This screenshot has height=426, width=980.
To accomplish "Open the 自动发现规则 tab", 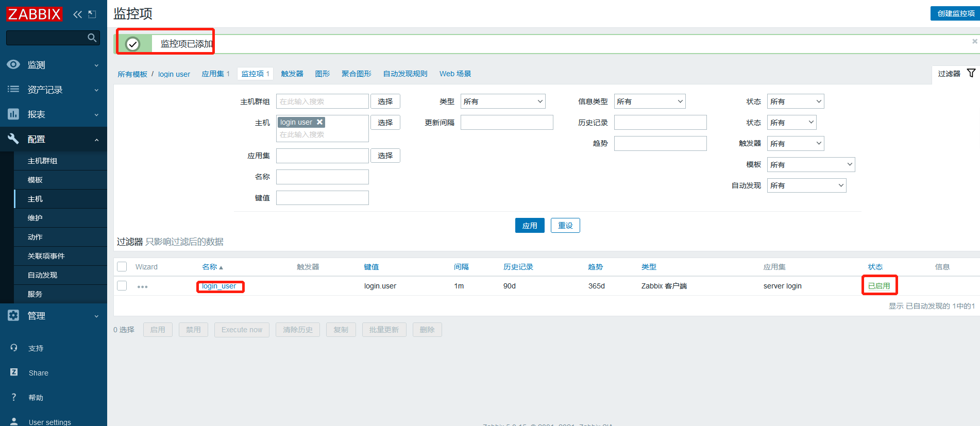I will pyautogui.click(x=405, y=74).
